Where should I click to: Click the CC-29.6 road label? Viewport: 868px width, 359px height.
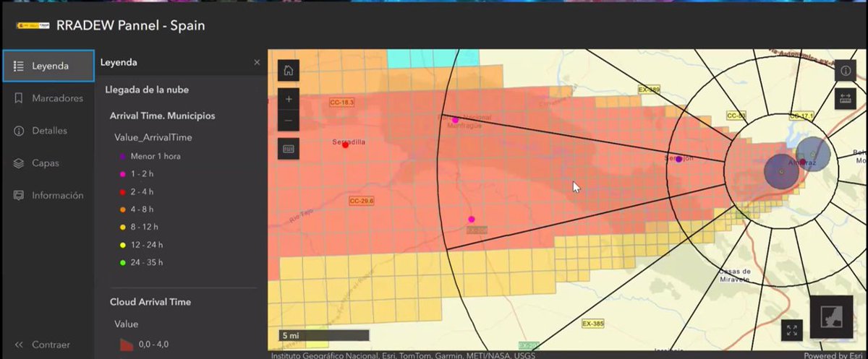tap(361, 201)
